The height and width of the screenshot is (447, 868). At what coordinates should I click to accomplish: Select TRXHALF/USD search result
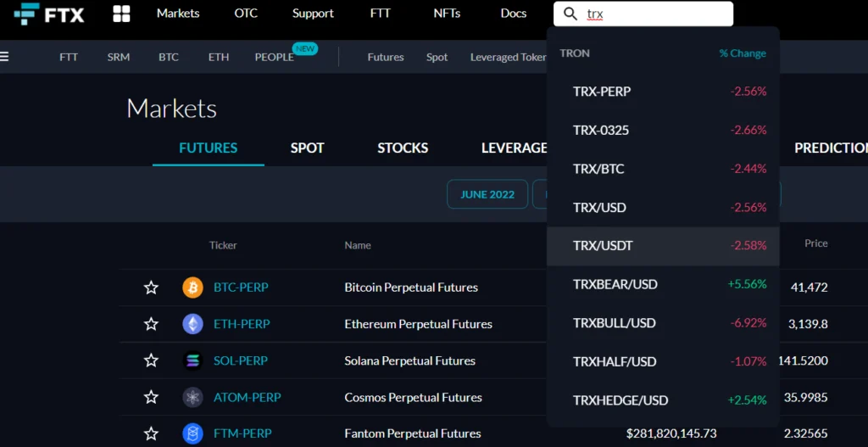coord(663,361)
